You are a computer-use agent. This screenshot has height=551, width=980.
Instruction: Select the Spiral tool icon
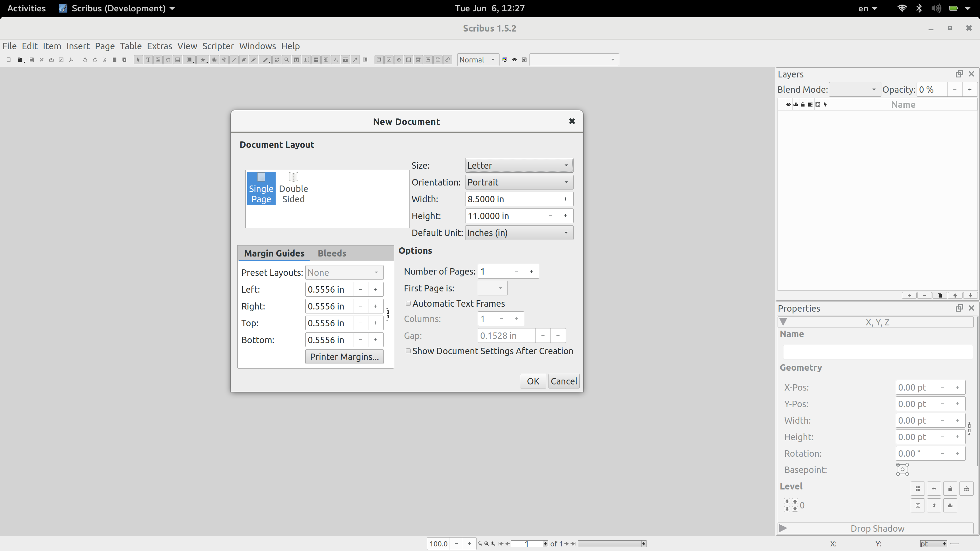[224, 60]
